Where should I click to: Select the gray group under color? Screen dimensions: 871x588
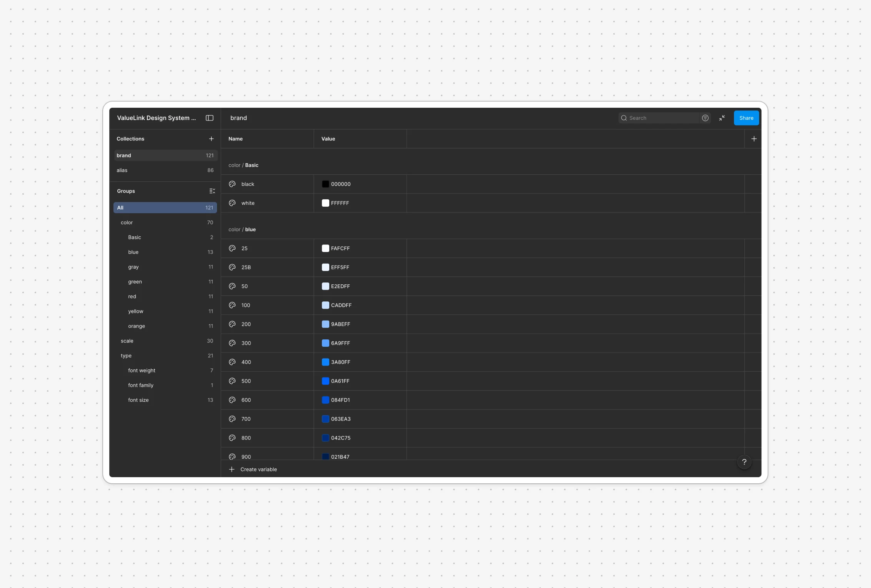coord(133,267)
